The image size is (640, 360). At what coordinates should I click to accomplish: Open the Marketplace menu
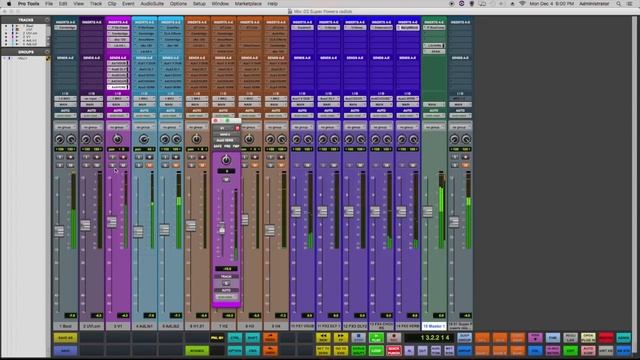pos(248,4)
